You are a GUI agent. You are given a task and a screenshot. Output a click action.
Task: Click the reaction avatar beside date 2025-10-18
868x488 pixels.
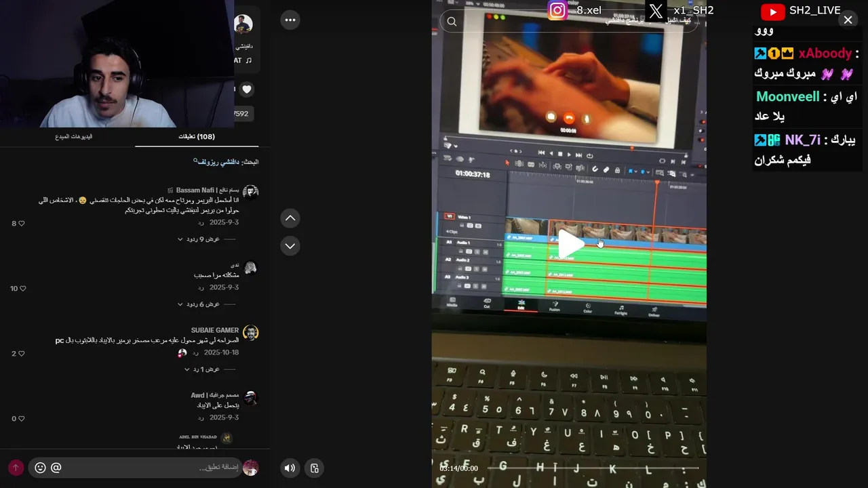pos(182,353)
